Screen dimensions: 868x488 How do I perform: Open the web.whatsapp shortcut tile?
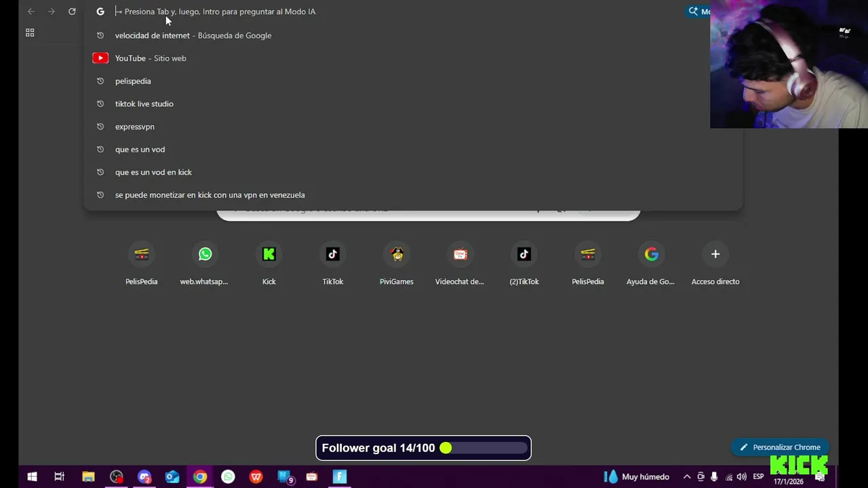[205, 263]
